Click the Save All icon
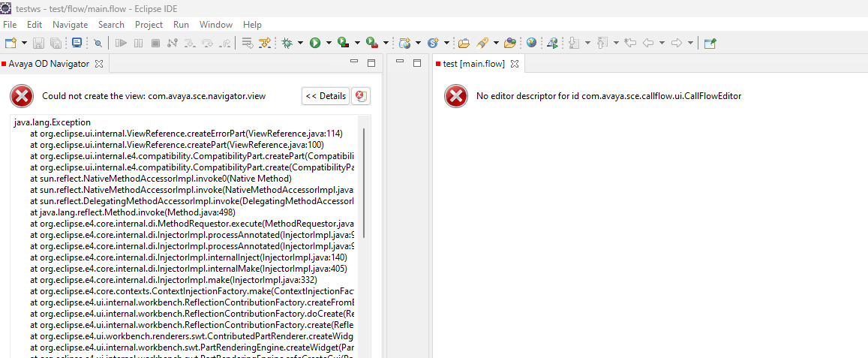Screen dimensions: 868x358 (x=56, y=43)
